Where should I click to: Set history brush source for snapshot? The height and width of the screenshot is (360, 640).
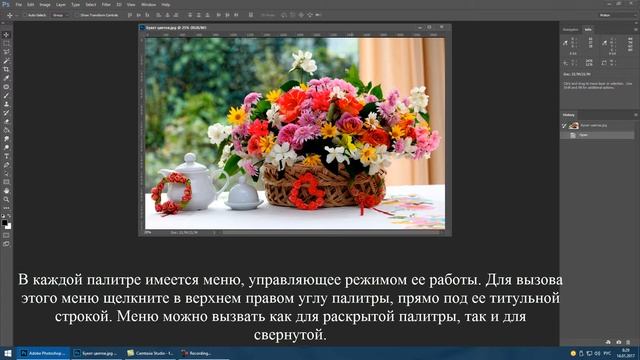564,126
